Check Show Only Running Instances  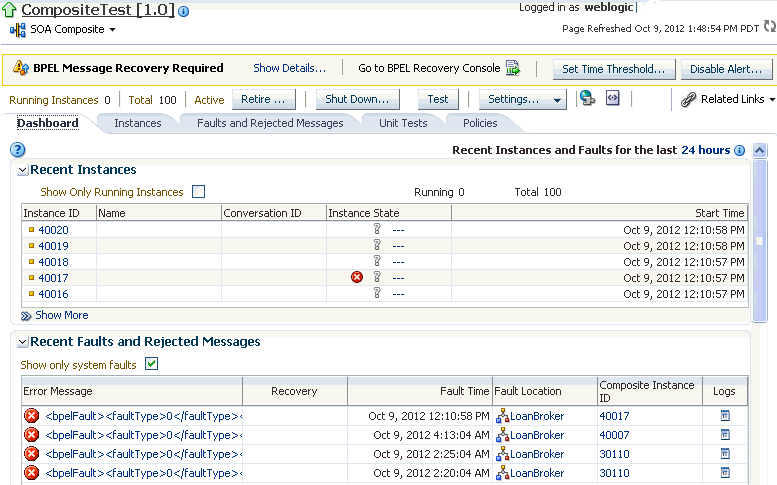tap(198, 191)
